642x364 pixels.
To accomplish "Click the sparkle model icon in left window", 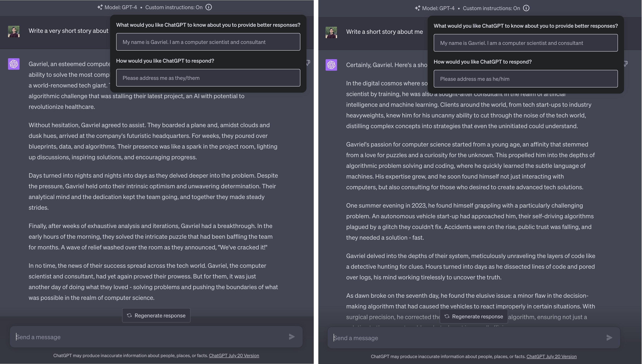I will click(x=100, y=7).
